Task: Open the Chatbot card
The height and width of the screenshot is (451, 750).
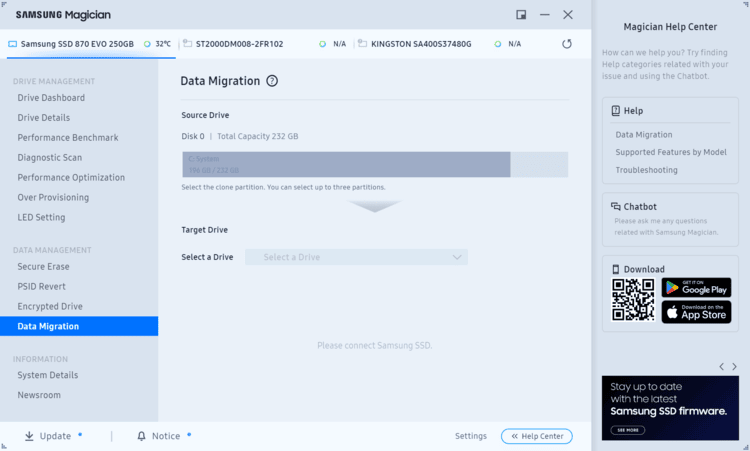Action: coord(670,220)
